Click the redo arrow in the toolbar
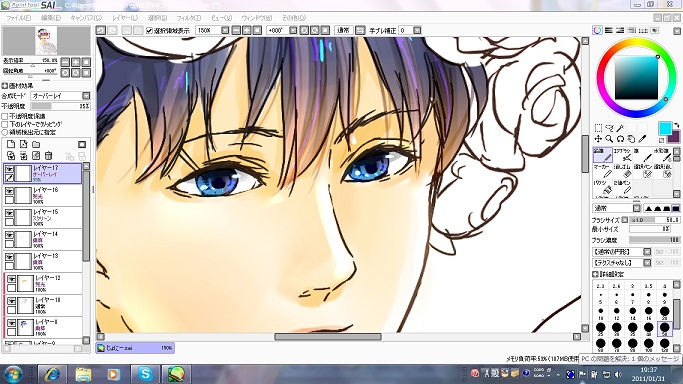This screenshot has width=683, height=384. pyautogui.click(x=112, y=30)
